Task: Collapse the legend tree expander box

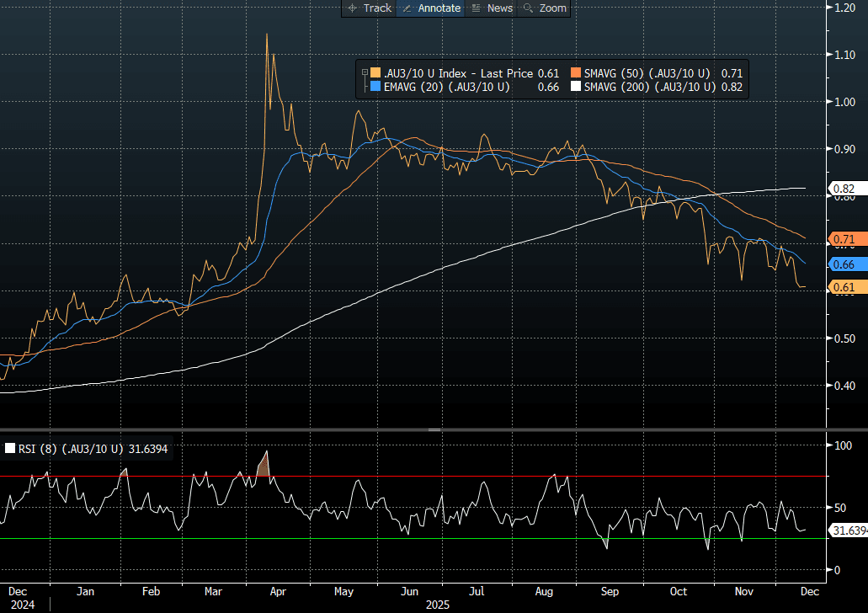Action: pyautogui.click(x=364, y=72)
